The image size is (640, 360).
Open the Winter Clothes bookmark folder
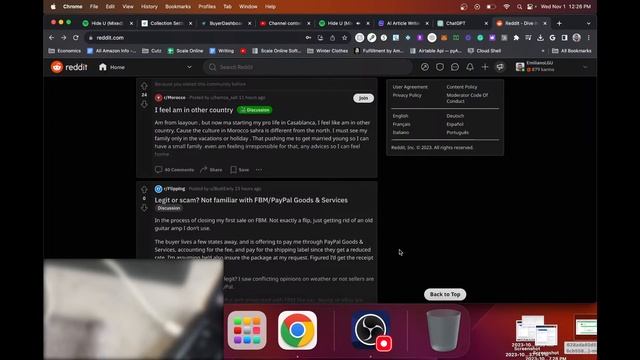[327, 51]
